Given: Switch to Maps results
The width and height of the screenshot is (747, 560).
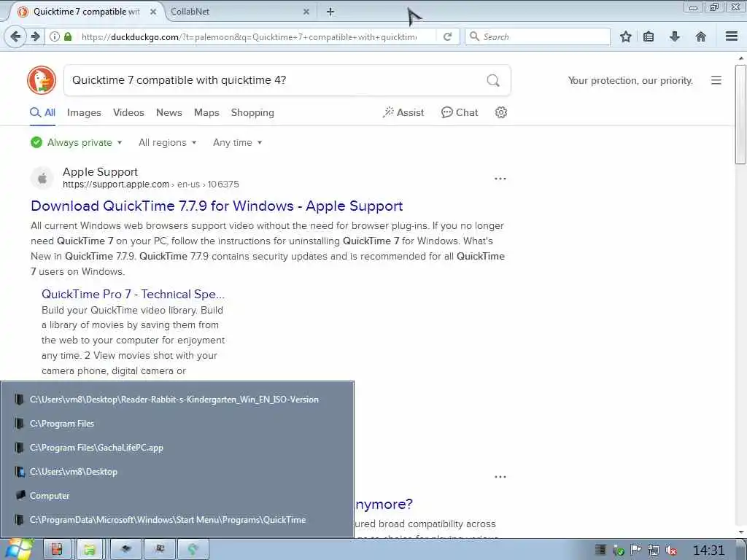Looking at the screenshot, I should tap(206, 112).
